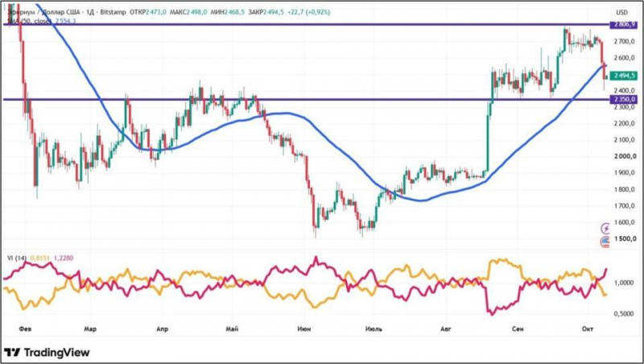Click the low price value 2468,5
The height and width of the screenshot is (364, 644).
click(234, 12)
